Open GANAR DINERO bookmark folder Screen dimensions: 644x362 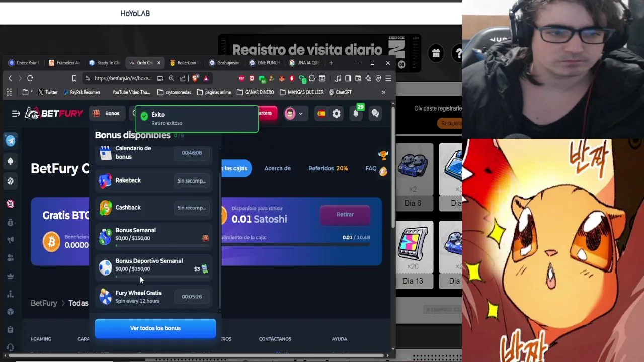[256, 92]
